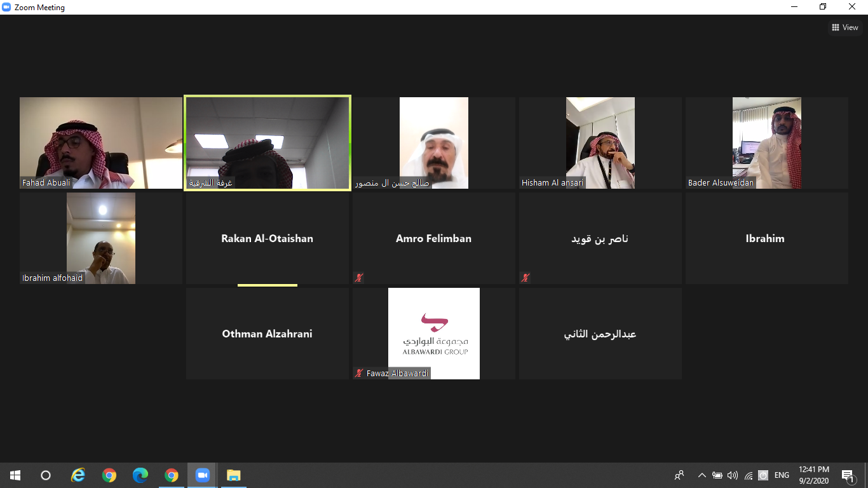868x488 pixels.
Task: Open the notification action center
Action: tap(847, 475)
